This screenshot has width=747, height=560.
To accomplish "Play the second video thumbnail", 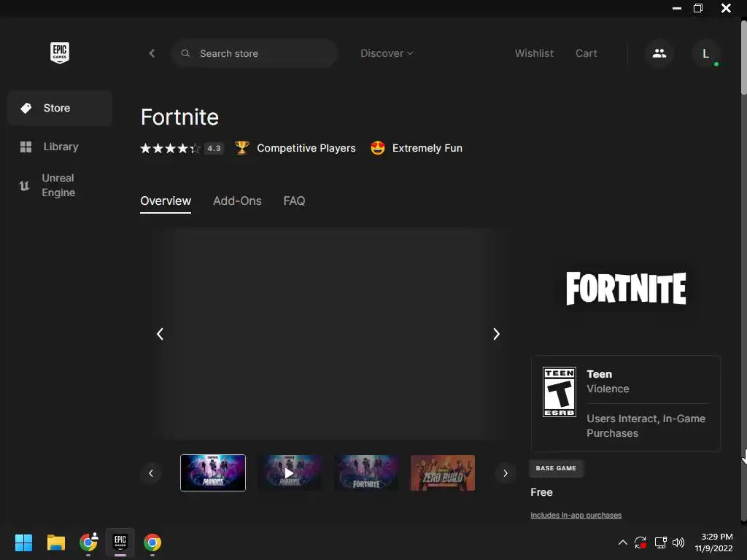I will coord(289,472).
